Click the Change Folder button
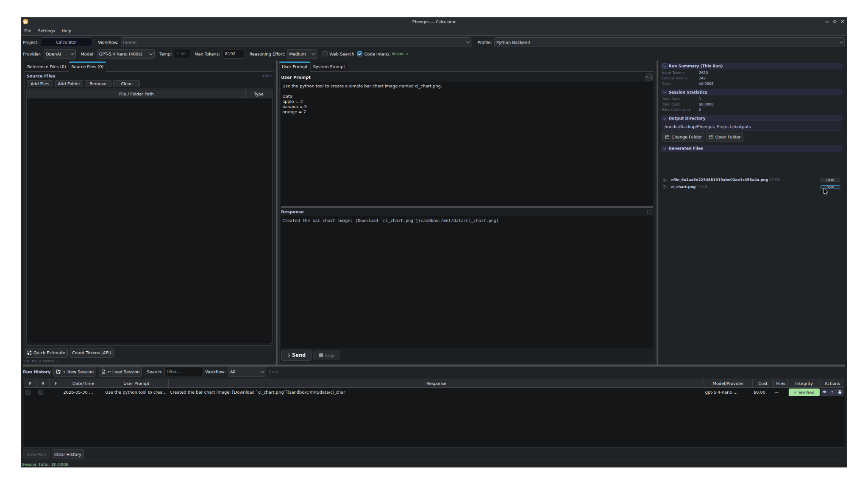The width and height of the screenshot is (868, 492). click(x=683, y=137)
